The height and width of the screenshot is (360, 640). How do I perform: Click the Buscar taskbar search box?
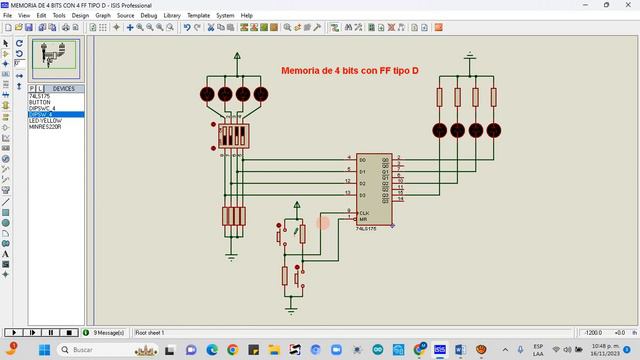click(108, 350)
